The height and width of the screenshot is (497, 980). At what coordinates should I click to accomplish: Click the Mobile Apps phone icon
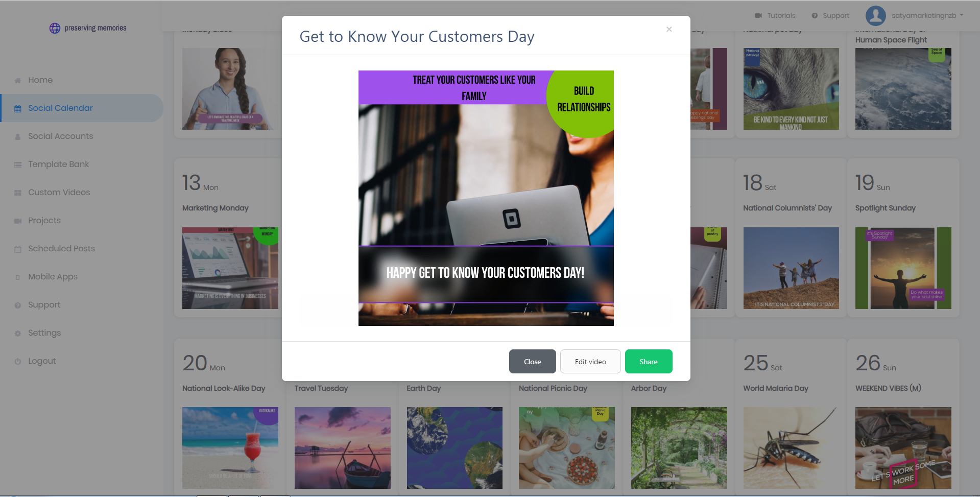18,277
